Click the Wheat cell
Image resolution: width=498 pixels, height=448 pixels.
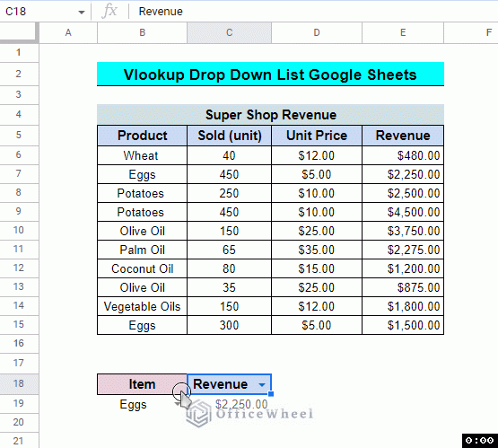coord(142,155)
